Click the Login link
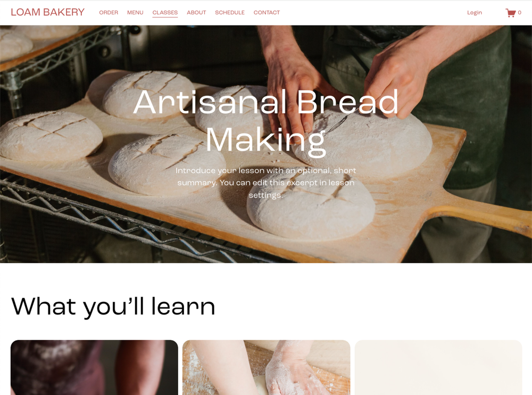The width and height of the screenshot is (532, 395). click(x=475, y=13)
